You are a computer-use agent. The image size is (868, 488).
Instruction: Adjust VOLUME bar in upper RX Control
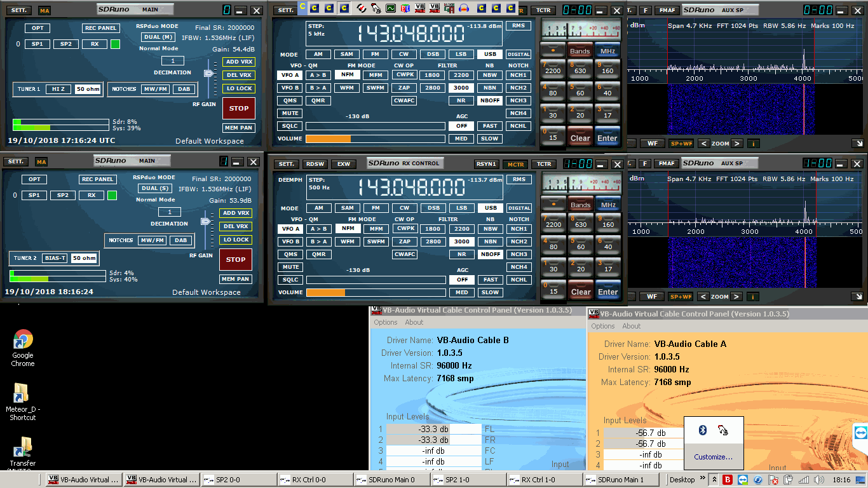point(376,139)
